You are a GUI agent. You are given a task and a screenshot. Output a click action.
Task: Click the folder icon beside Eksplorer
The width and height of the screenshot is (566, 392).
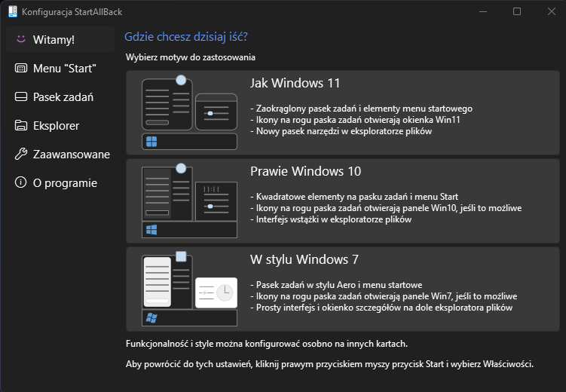(20, 125)
